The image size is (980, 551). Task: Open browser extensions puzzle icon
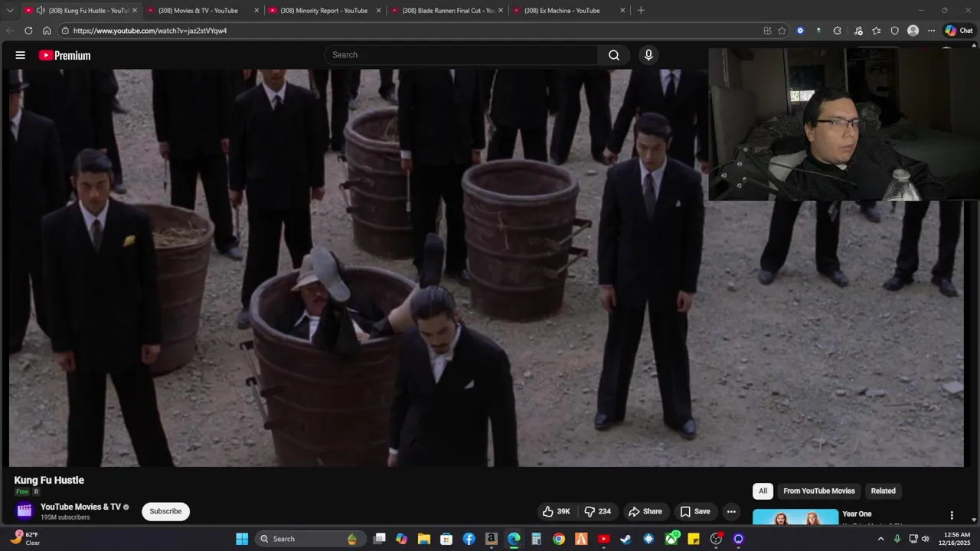pyautogui.click(x=837, y=31)
